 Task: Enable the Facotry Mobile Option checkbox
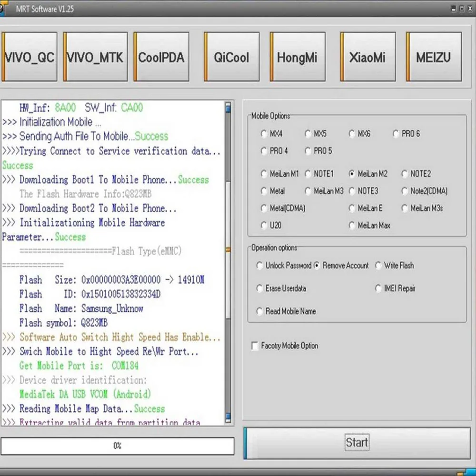(285, 346)
